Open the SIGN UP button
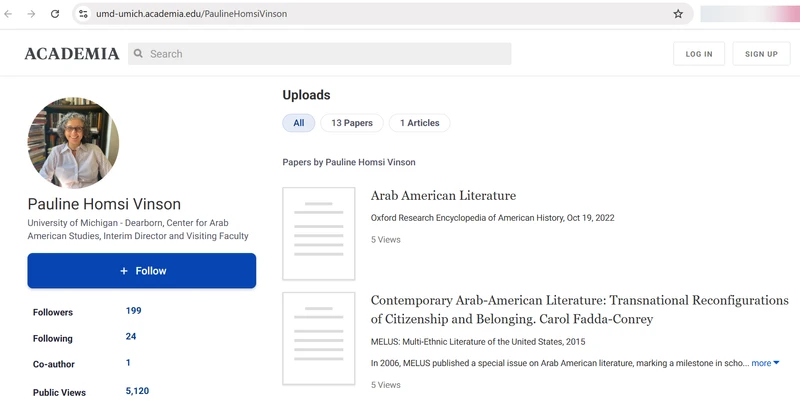800x407 pixels. [761, 54]
